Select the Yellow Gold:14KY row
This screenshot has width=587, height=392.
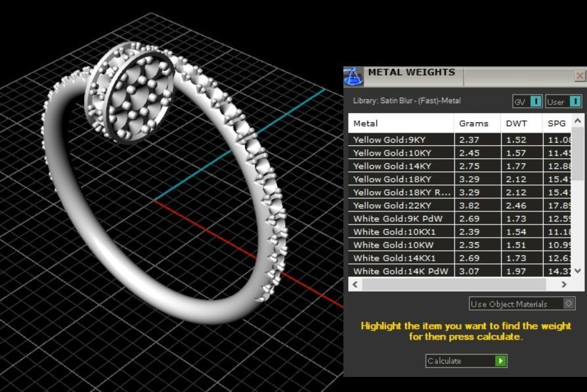click(460, 166)
